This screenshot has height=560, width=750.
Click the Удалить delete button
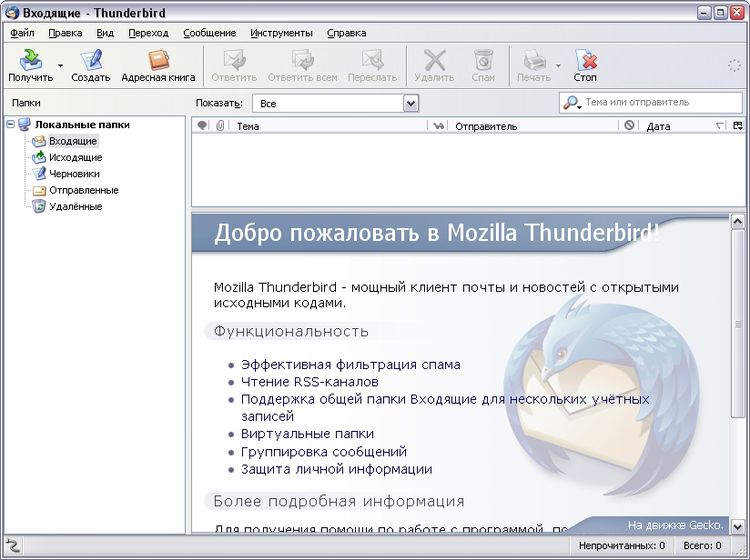[x=434, y=66]
